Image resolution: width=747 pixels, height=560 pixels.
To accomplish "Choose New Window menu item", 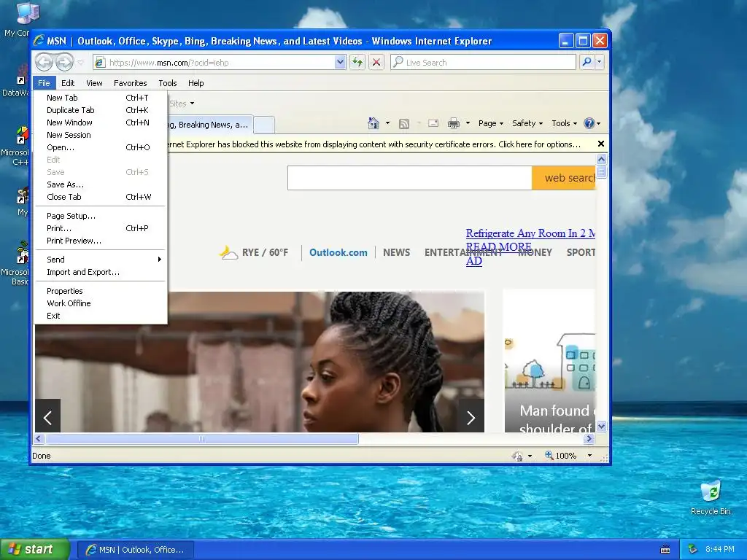I will (100, 122).
